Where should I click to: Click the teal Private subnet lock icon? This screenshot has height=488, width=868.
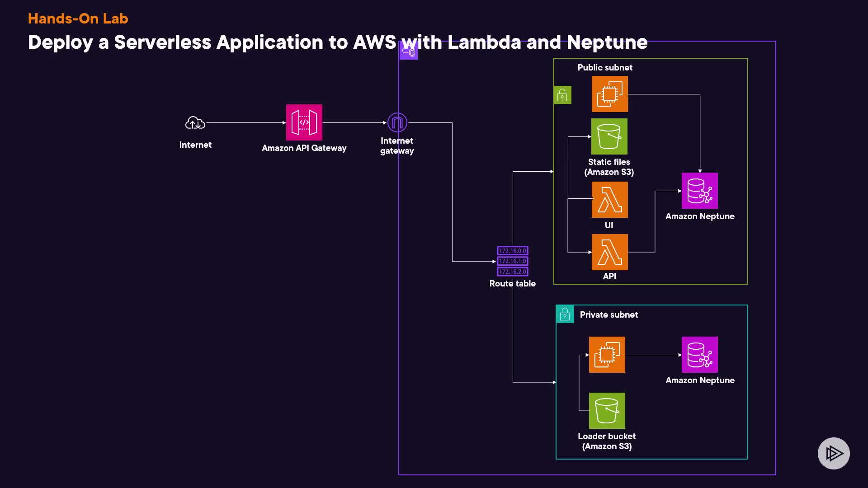coord(565,314)
